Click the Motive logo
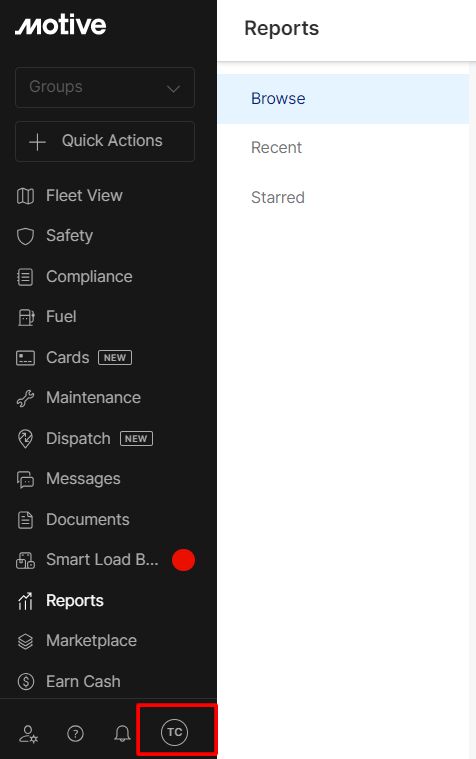The width and height of the screenshot is (476, 759). (61, 25)
